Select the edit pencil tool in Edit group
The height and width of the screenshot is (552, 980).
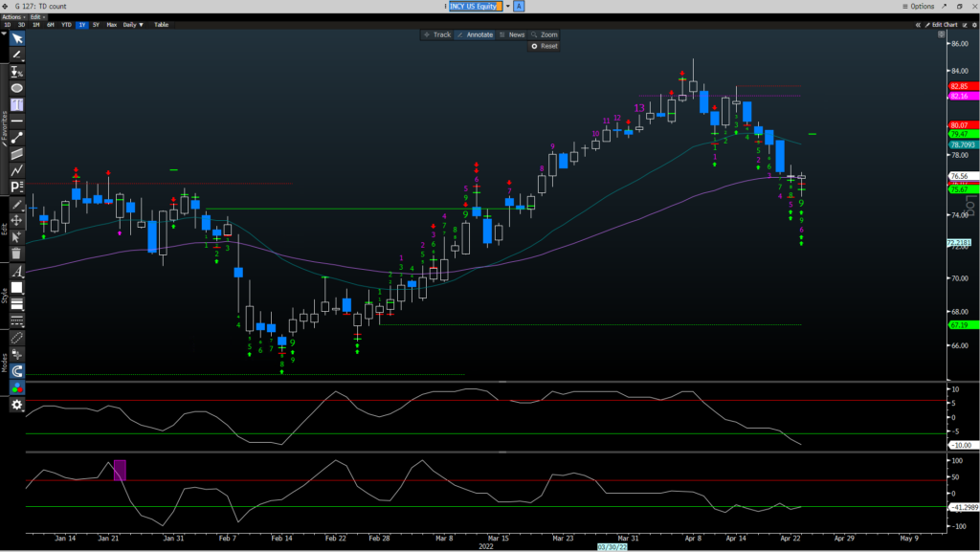(x=17, y=205)
